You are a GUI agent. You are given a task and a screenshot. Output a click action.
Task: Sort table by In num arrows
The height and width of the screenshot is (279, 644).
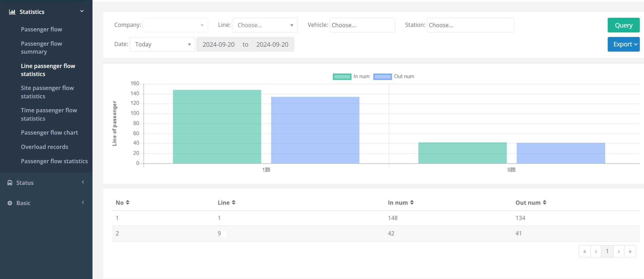[x=412, y=203]
